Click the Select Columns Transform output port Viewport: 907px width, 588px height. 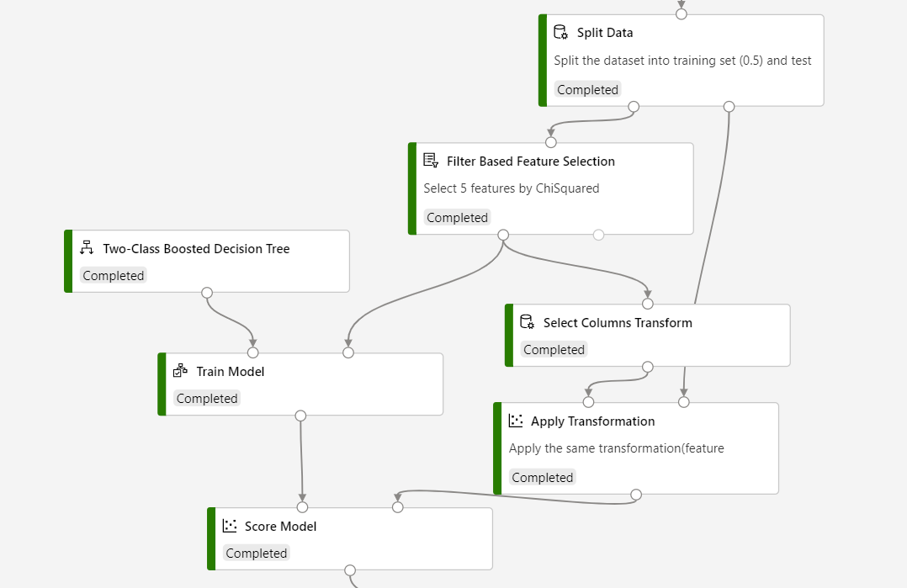(647, 367)
